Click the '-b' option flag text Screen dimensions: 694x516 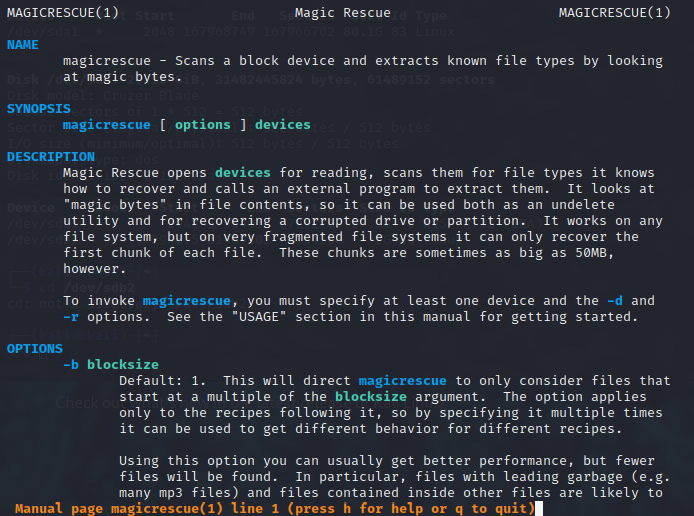pyautogui.click(x=71, y=365)
